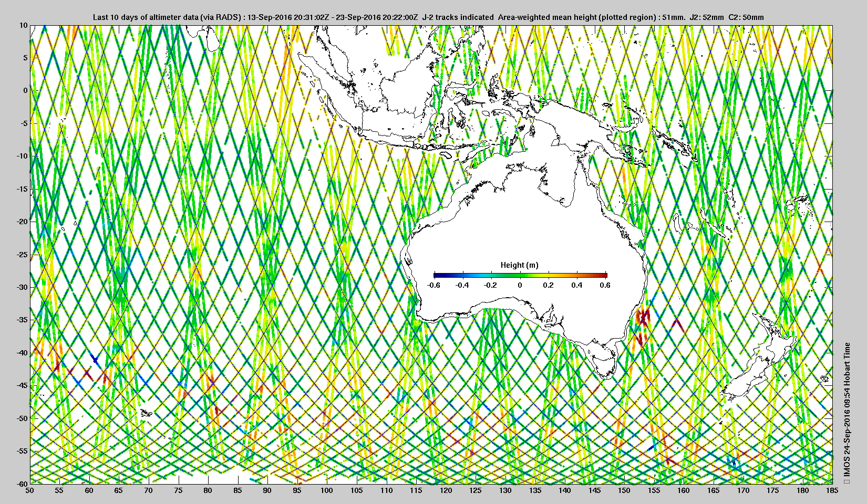The image size is (867, 504).
Task: Click the 'J2: 52mm' value in title
Action: click(706, 17)
